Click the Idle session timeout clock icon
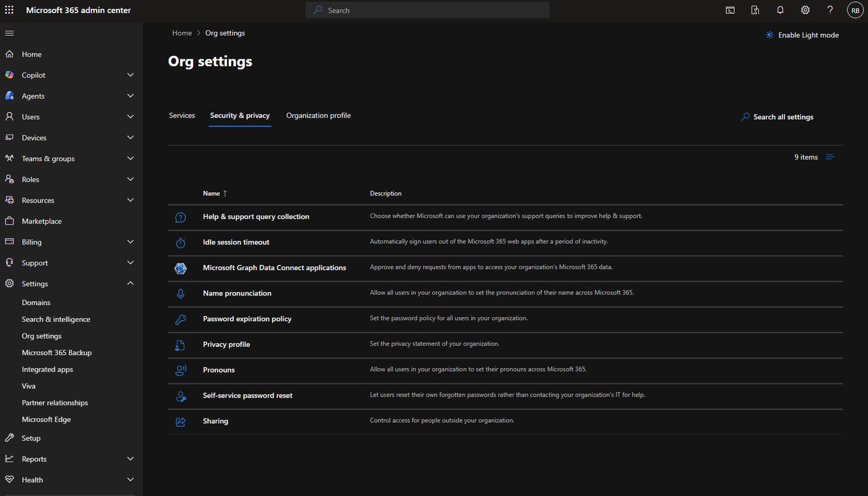The width and height of the screenshot is (868, 496). coord(181,243)
